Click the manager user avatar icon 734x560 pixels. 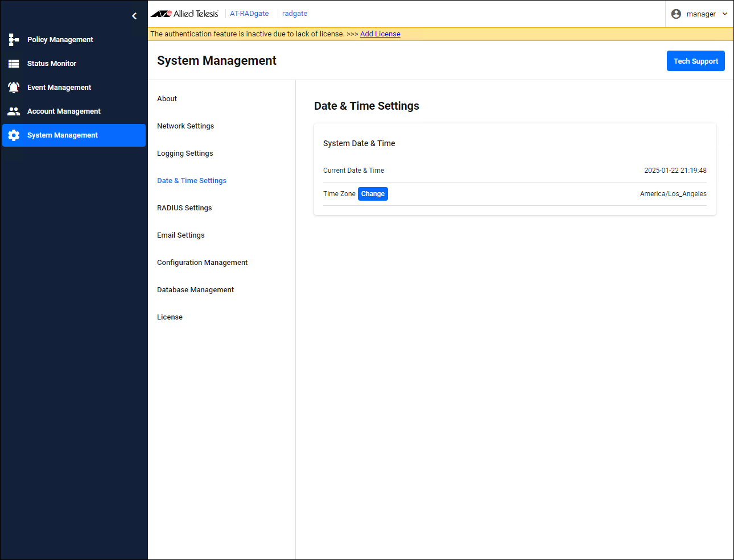[x=676, y=14]
